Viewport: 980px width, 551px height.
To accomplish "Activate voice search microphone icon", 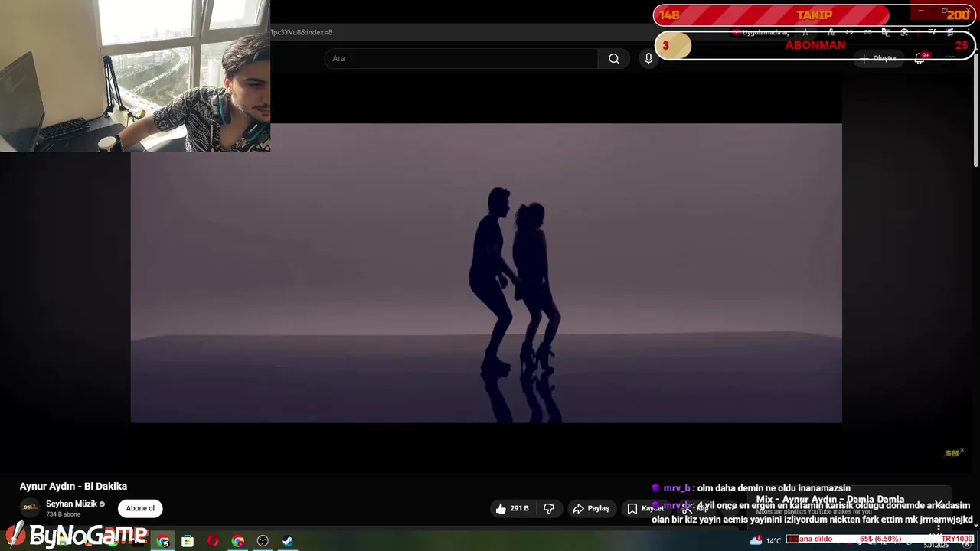I will click(648, 59).
